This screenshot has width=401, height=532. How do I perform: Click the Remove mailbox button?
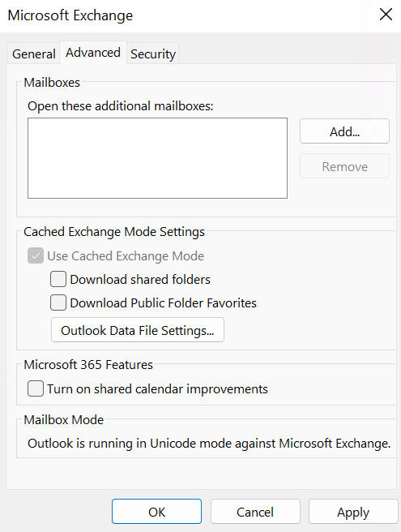tap(344, 166)
